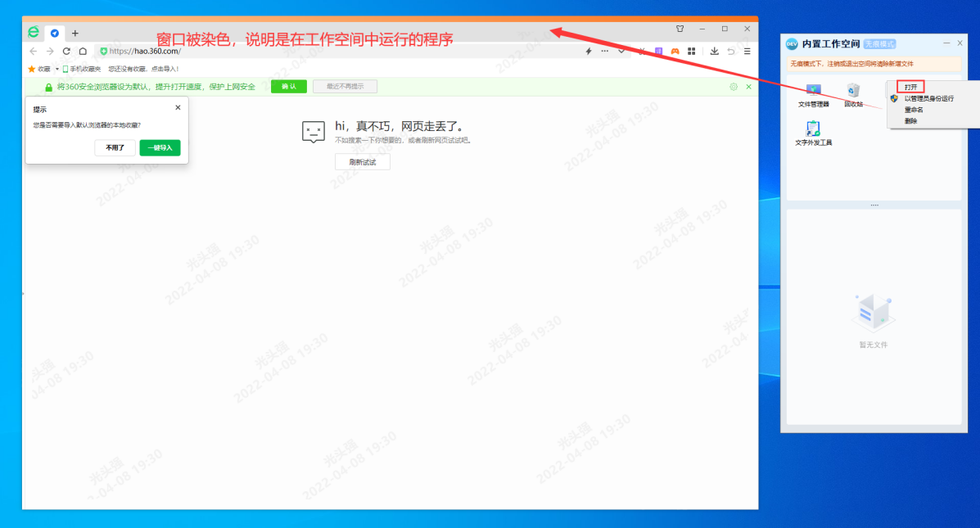Select 打开 in the context menu

(x=910, y=87)
